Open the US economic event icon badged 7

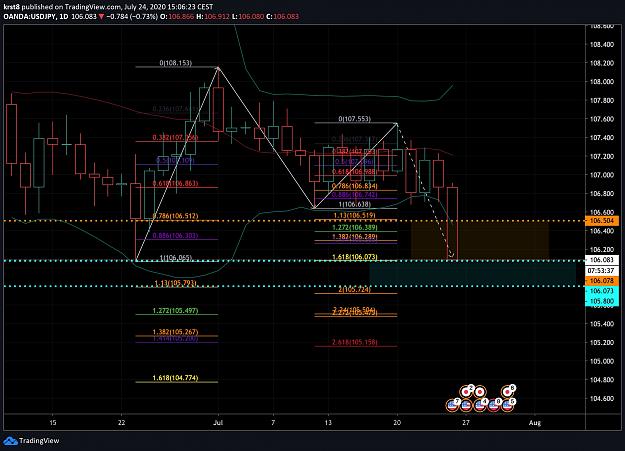(452, 406)
